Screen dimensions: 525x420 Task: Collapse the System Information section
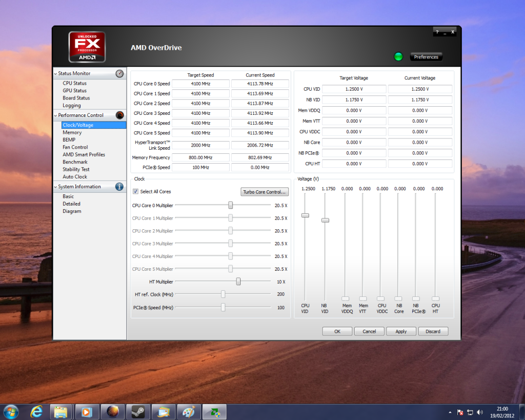click(55, 187)
